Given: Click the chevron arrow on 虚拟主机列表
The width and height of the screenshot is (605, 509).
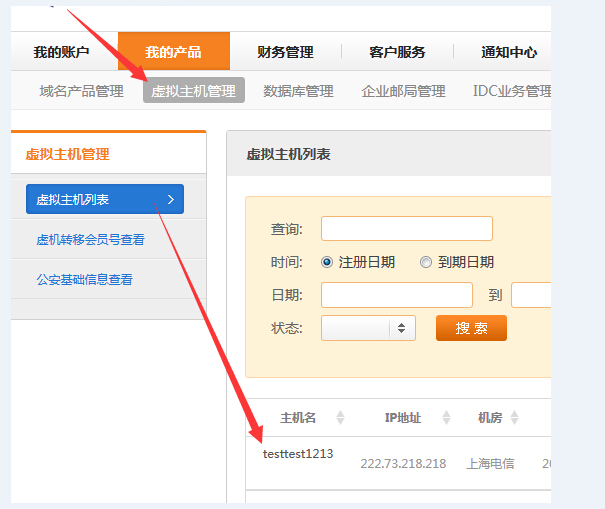Looking at the screenshot, I should click(171, 200).
